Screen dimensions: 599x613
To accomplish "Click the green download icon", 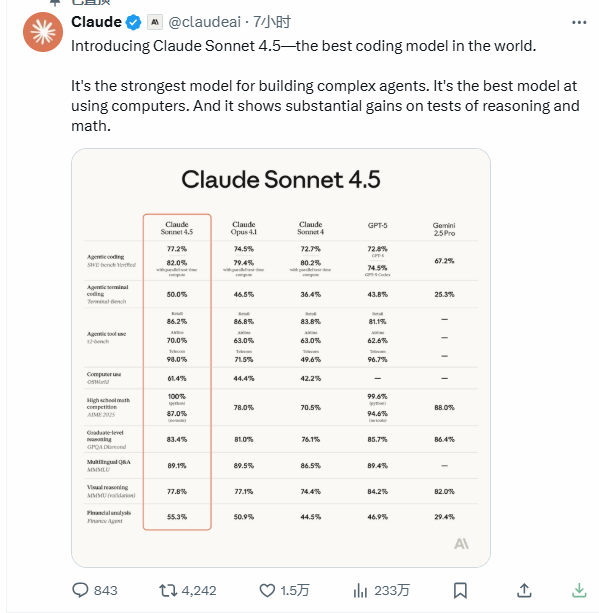I will pyautogui.click(x=579, y=590).
